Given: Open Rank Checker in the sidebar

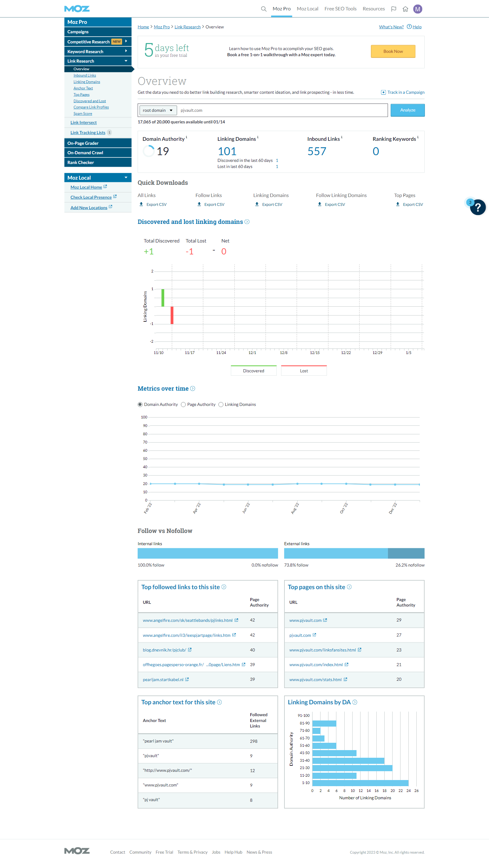Looking at the screenshot, I should tap(98, 162).
